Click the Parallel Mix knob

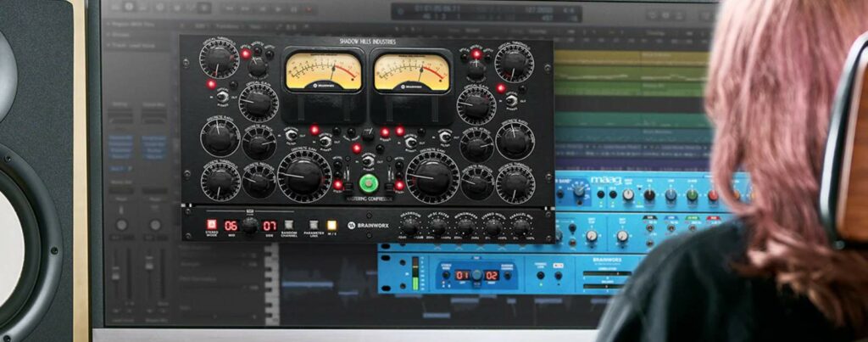click(x=520, y=226)
